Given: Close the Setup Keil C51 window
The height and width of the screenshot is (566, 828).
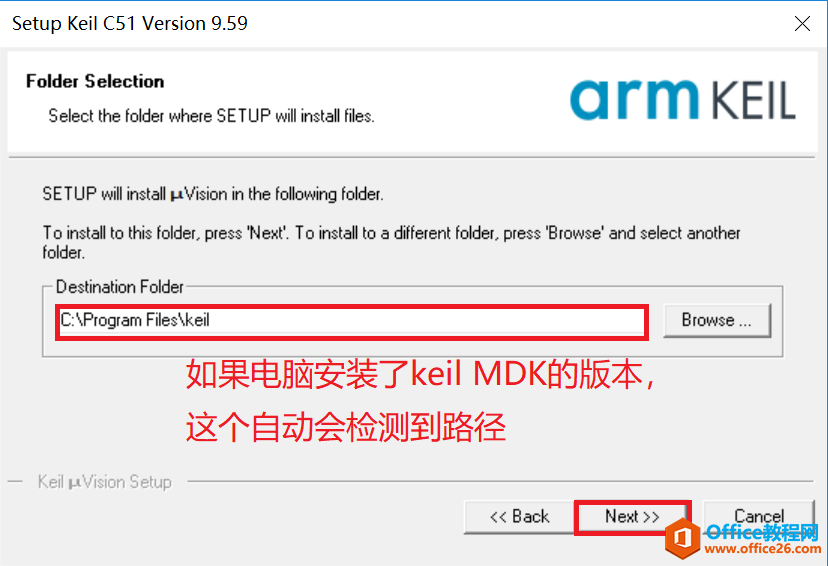Looking at the screenshot, I should (802, 23).
